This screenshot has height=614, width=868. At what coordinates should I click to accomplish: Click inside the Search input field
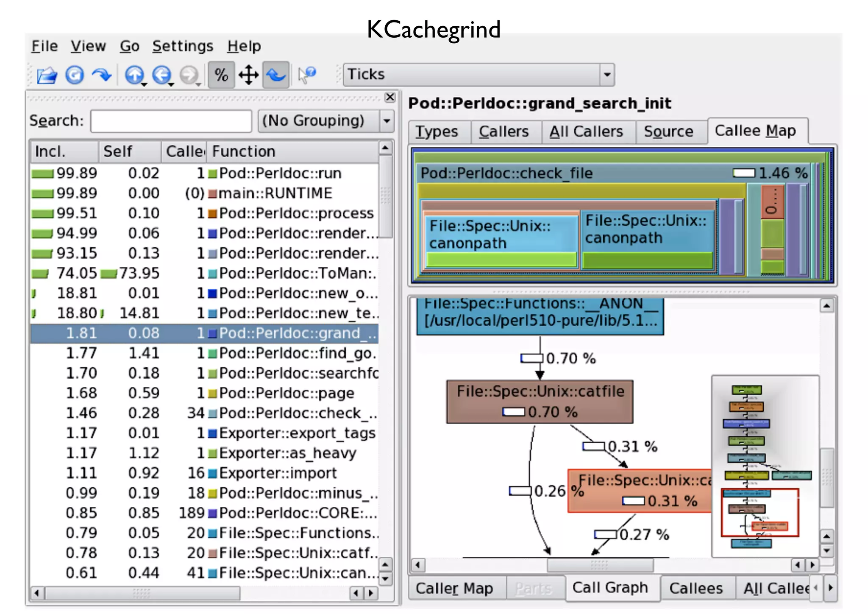pos(171,121)
